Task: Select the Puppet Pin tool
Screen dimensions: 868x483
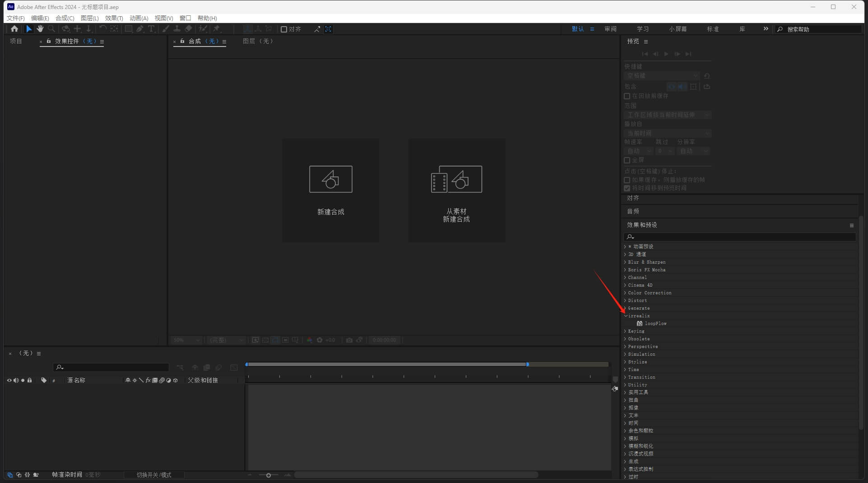Action: coord(217,29)
